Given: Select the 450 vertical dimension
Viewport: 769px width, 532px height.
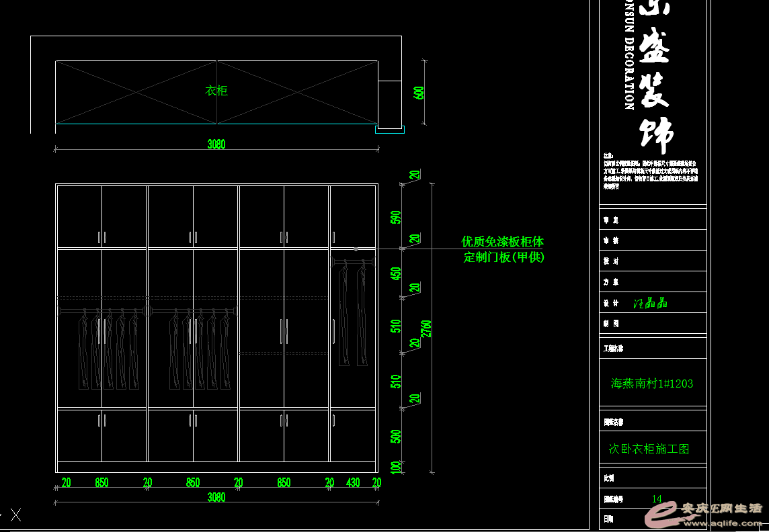Looking at the screenshot, I should point(396,274).
